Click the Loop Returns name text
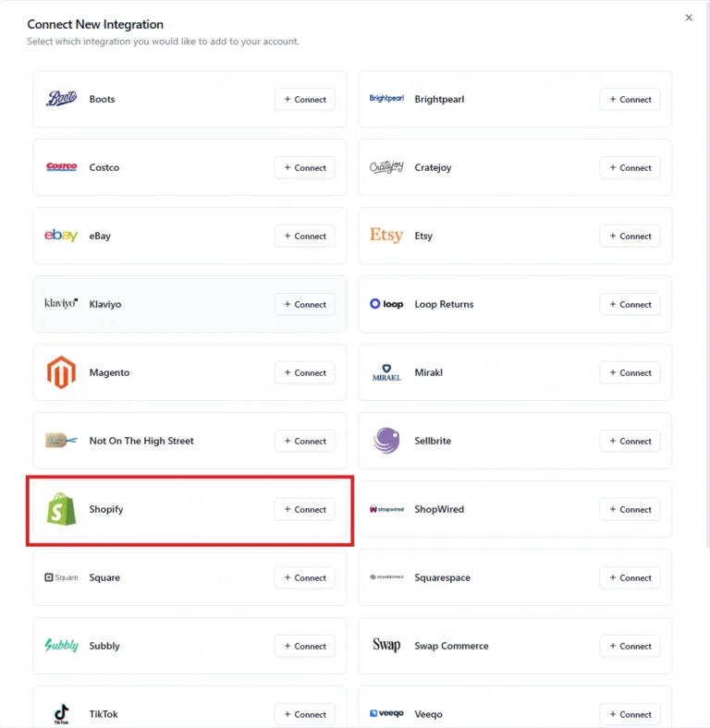The width and height of the screenshot is (710, 728). coord(444,304)
